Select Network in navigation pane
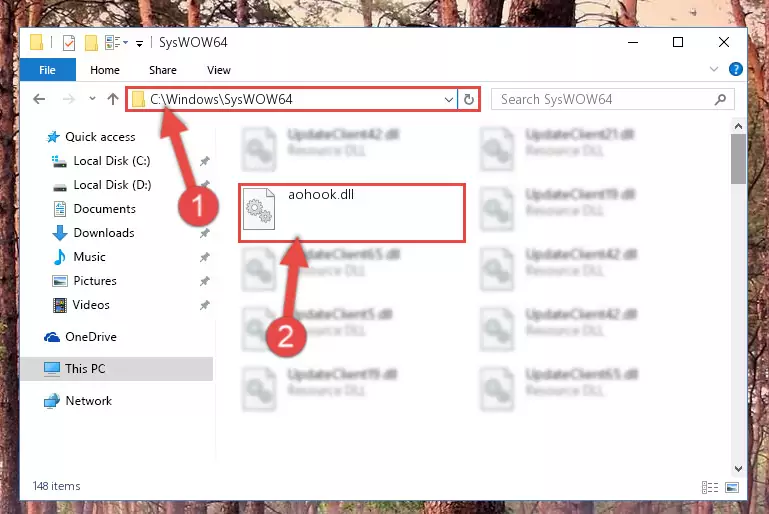The height and width of the screenshot is (514, 769). (x=89, y=401)
